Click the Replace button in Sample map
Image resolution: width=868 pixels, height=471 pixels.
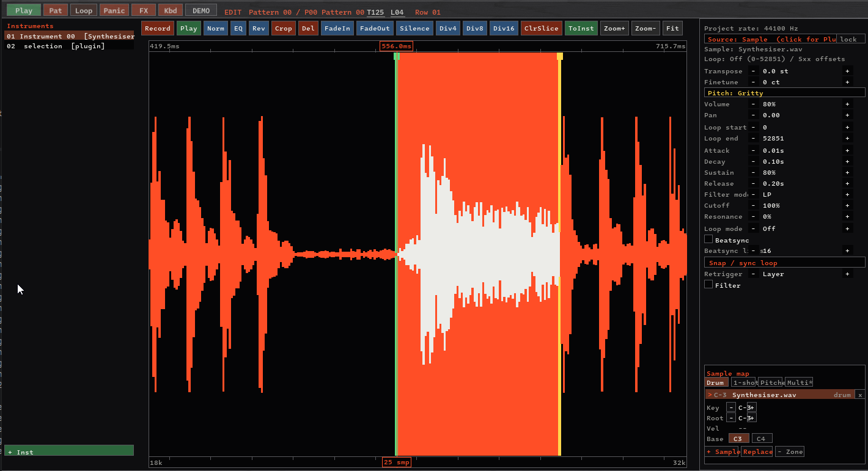pos(758,452)
